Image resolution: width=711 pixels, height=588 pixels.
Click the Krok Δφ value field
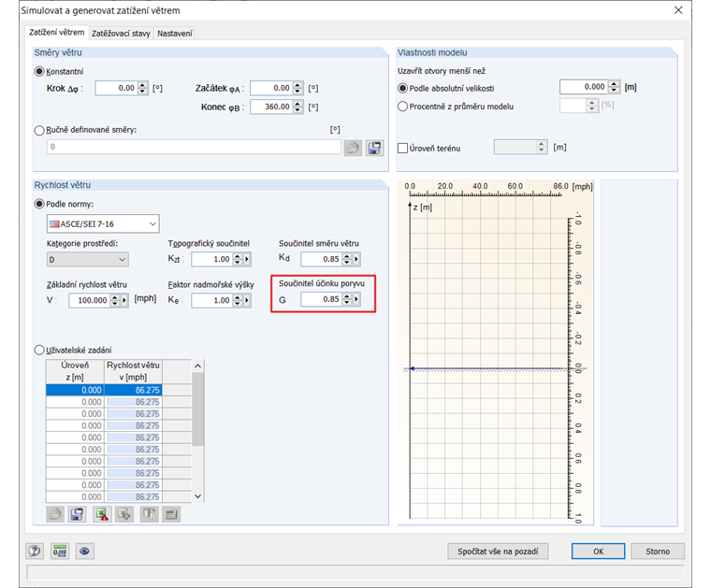(x=116, y=88)
